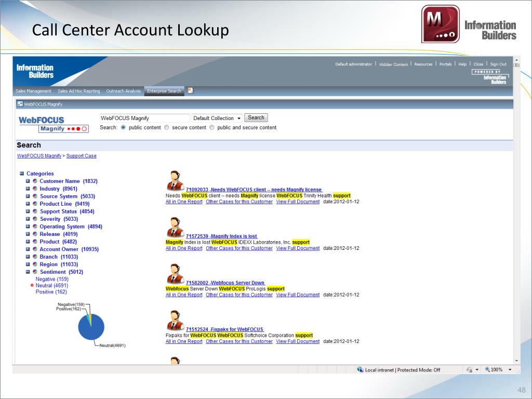This screenshot has width=532, height=399.
Task: Open the Resources menu link
Action: [x=423, y=64]
